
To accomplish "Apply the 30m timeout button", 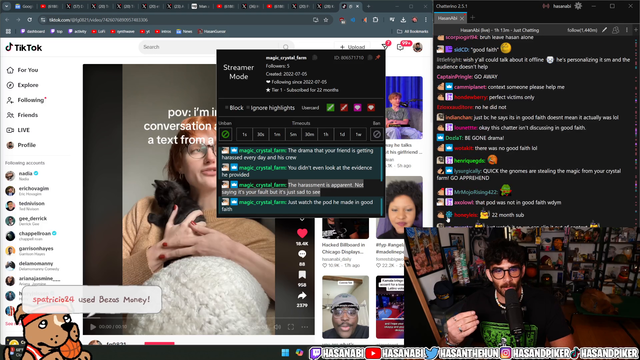I will (309, 134).
